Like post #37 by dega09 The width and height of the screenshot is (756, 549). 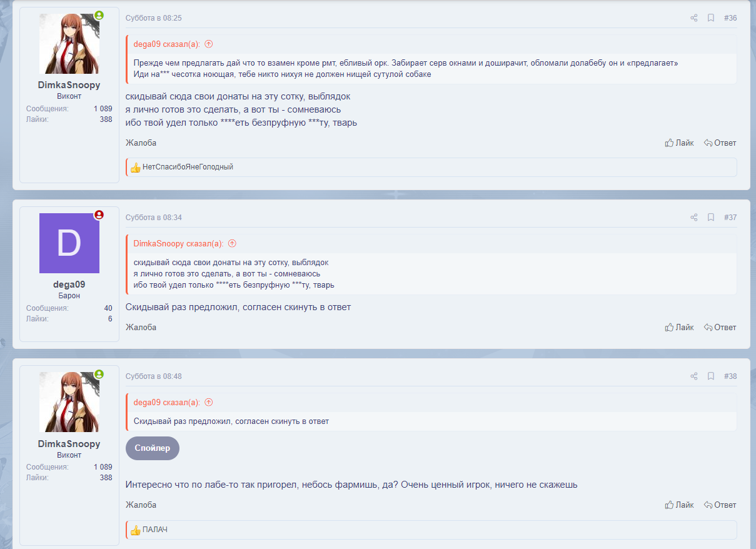(x=679, y=328)
